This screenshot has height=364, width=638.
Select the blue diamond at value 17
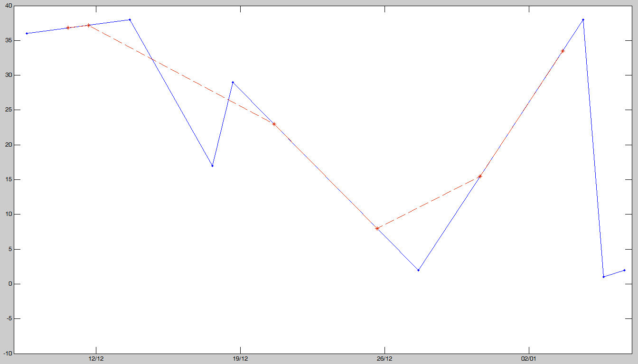click(x=212, y=167)
